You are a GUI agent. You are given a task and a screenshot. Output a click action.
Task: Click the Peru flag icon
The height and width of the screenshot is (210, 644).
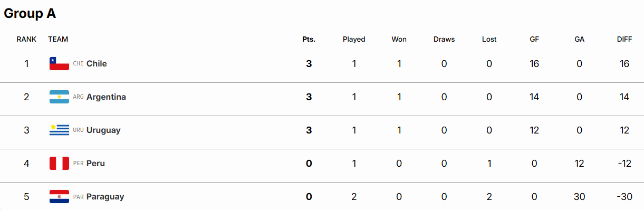(x=59, y=164)
